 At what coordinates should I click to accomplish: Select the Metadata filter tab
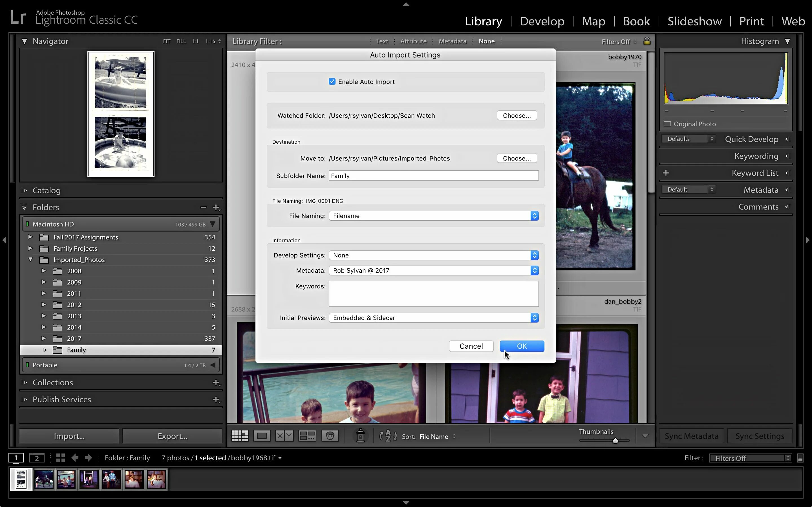pos(452,41)
